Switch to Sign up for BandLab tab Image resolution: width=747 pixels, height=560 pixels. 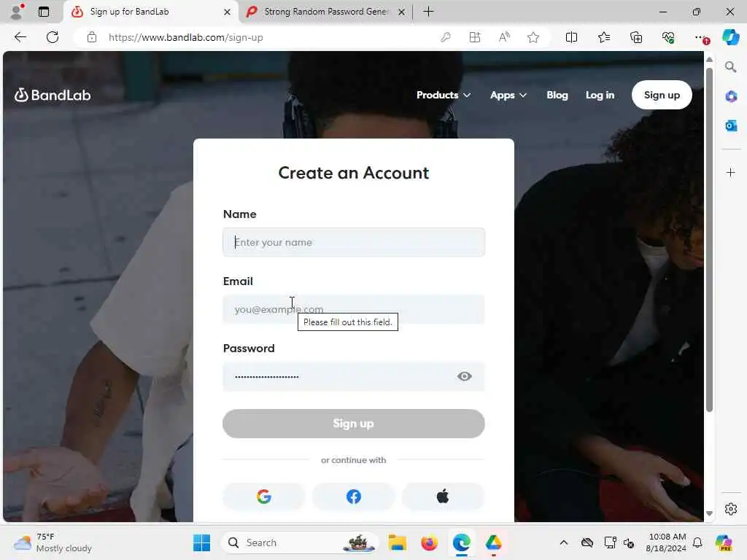(143, 12)
